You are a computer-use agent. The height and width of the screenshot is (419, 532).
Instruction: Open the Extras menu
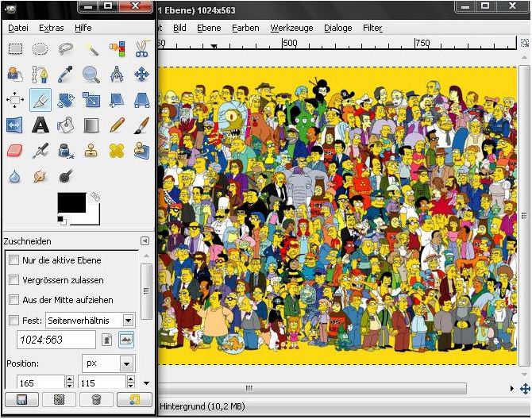(52, 28)
